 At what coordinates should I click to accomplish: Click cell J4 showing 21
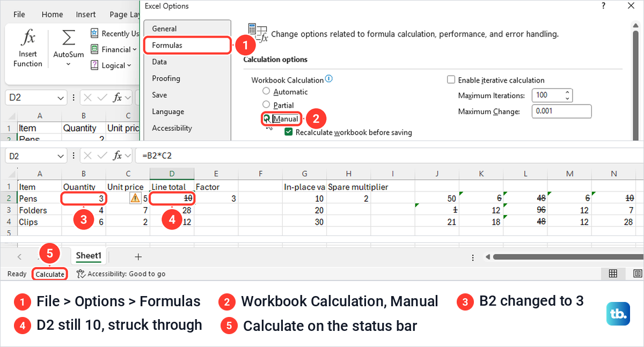[x=437, y=222]
